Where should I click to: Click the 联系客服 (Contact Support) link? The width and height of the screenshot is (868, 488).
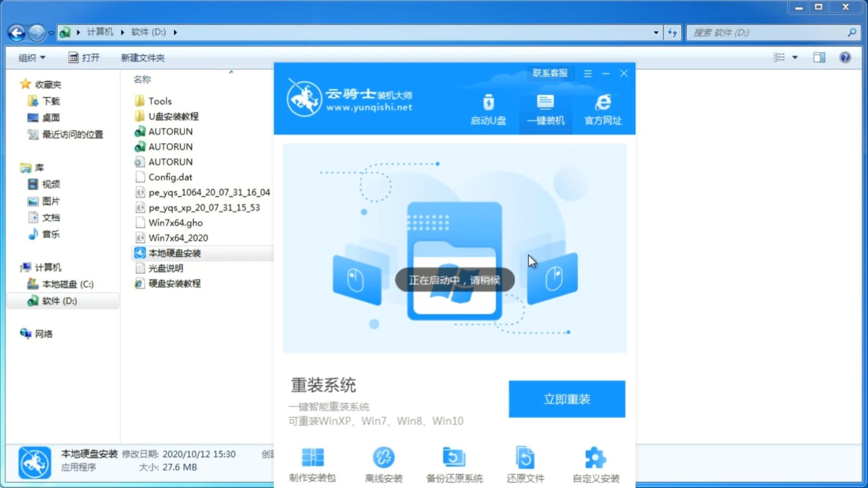point(549,73)
